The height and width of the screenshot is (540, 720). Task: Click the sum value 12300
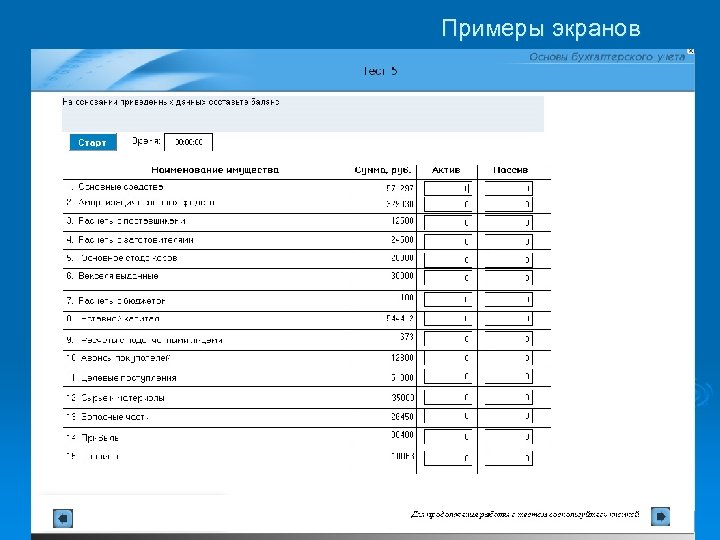pyautogui.click(x=402, y=358)
